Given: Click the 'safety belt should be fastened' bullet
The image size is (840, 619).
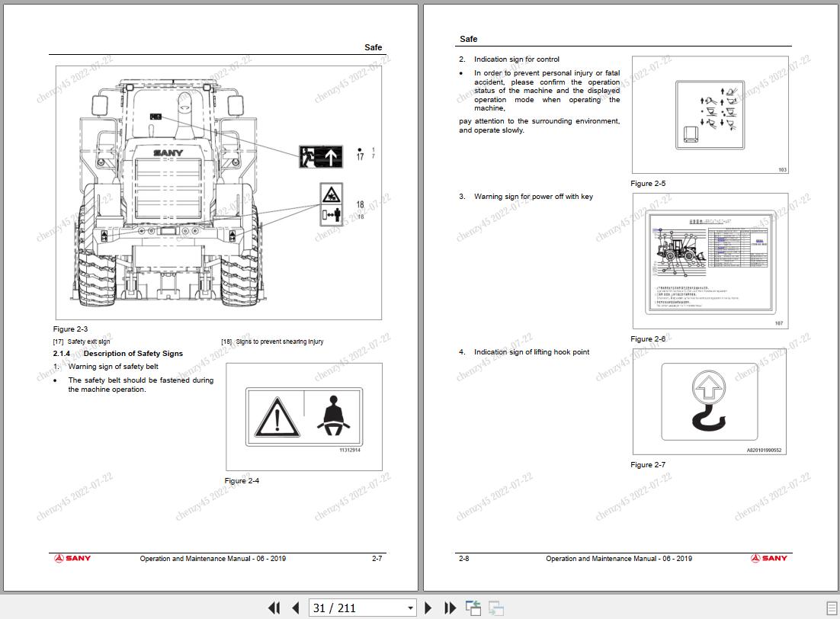Looking at the screenshot, I should click(x=141, y=385).
